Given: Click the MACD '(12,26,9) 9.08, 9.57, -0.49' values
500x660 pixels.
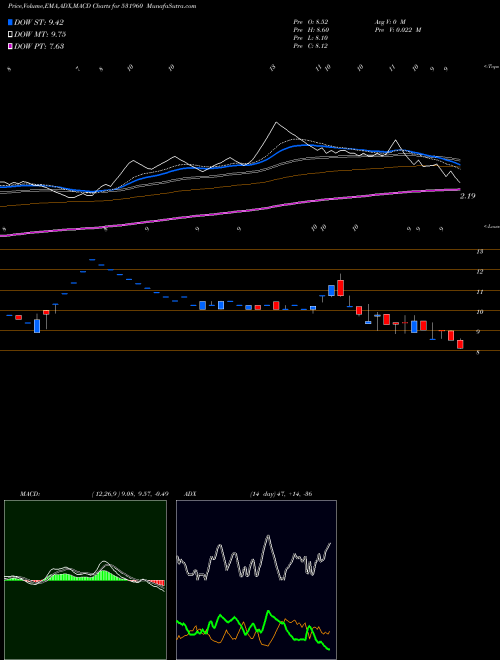Looking at the screenshot, I should (130, 494).
